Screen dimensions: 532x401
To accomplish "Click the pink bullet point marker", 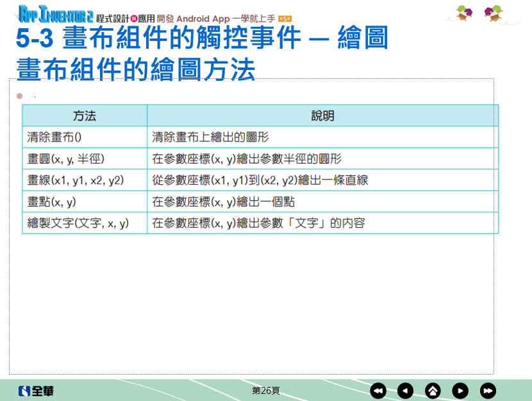I will pos(19,96).
